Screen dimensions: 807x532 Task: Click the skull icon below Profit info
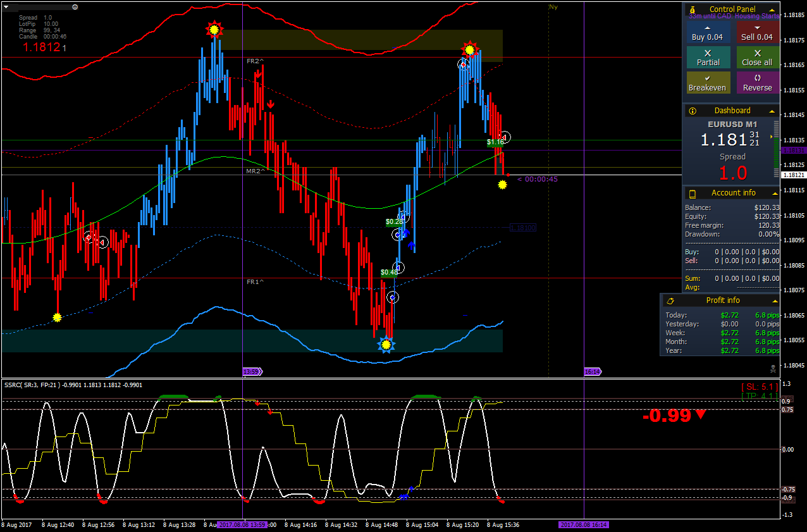click(773, 368)
